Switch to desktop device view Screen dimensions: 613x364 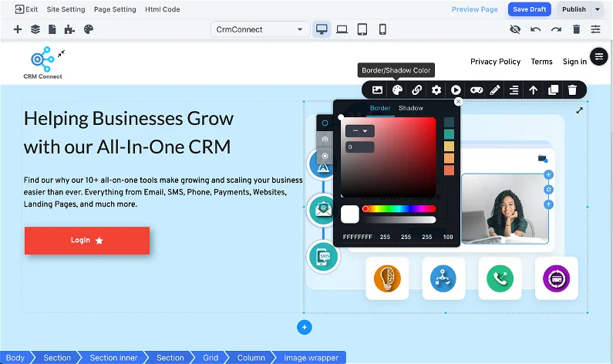322,29
